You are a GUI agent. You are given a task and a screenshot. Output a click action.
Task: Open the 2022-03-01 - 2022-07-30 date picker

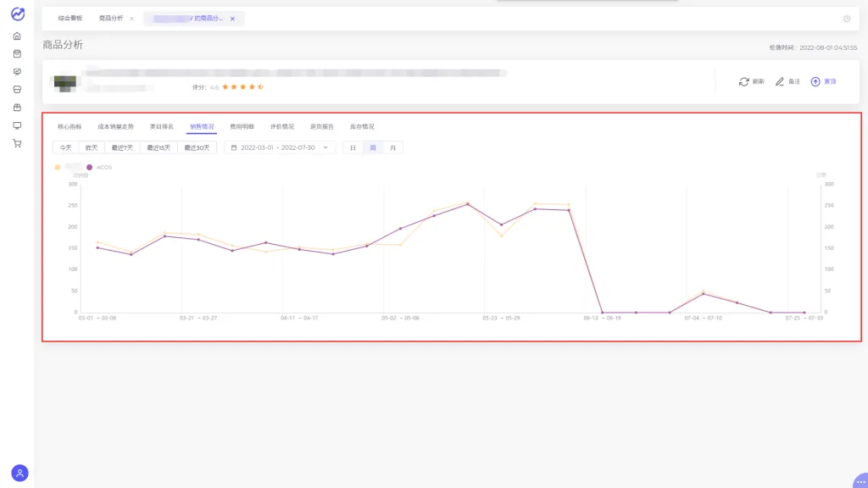[x=280, y=147]
